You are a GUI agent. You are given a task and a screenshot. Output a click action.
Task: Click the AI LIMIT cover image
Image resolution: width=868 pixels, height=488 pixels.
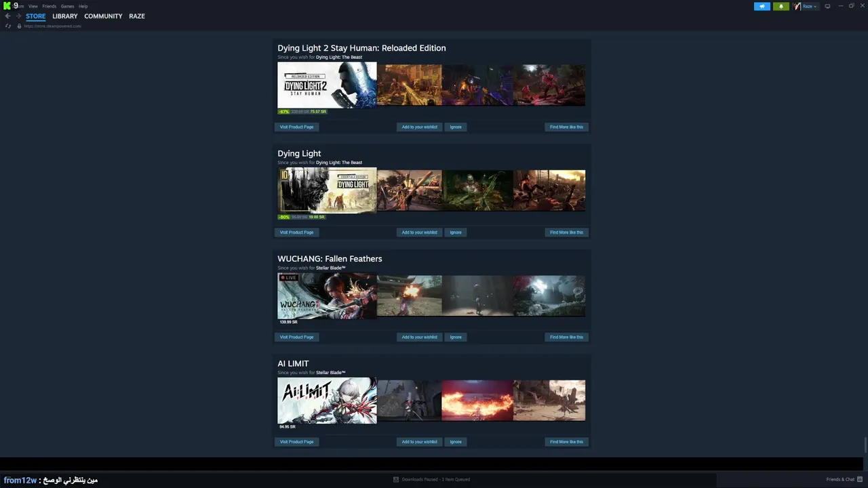click(327, 401)
